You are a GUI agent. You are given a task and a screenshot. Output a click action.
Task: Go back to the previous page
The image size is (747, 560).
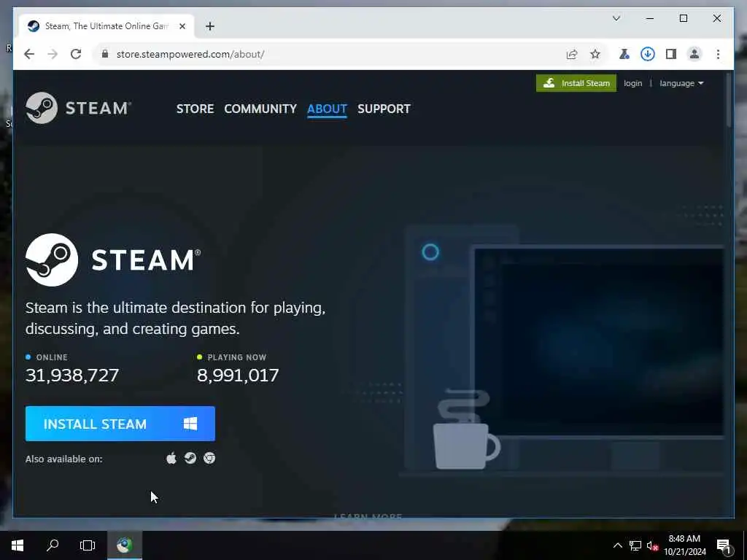click(29, 54)
